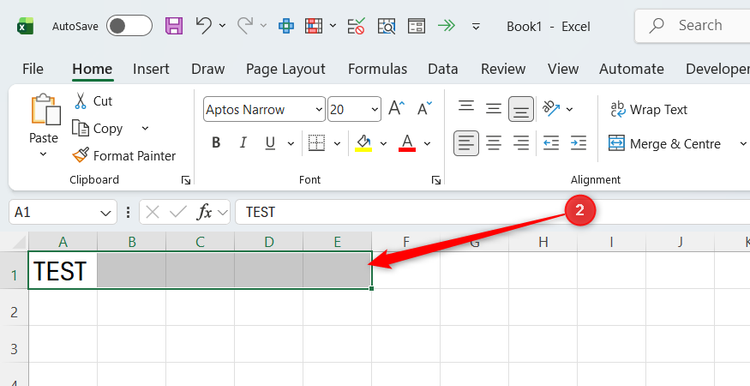This screenshot has width=750, height=386.
Task: Click Decrease Indent icon
Action: 551,143
